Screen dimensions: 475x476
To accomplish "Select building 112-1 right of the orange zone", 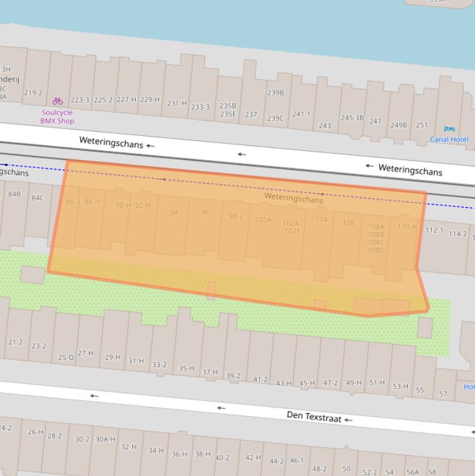I will pos(434,230).
